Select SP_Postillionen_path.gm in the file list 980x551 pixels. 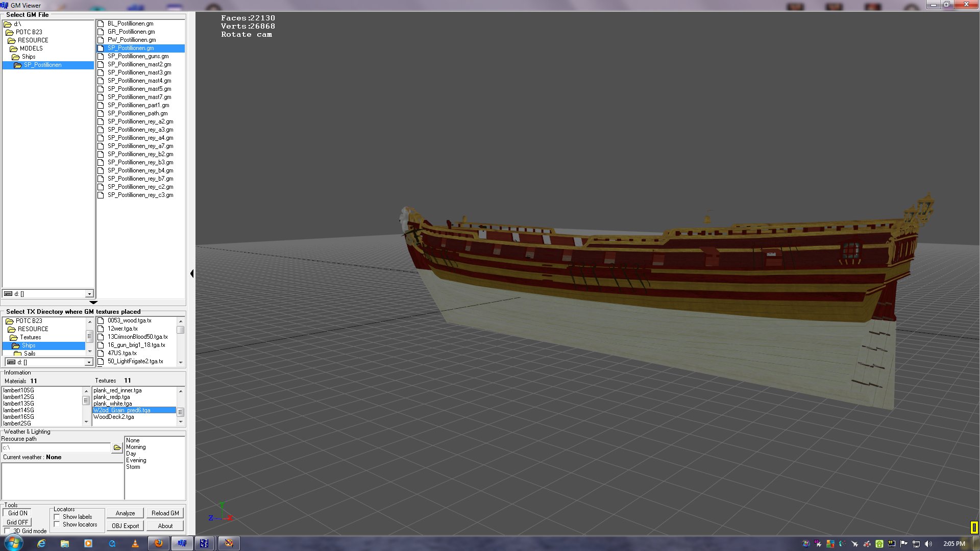click(137, 113)
